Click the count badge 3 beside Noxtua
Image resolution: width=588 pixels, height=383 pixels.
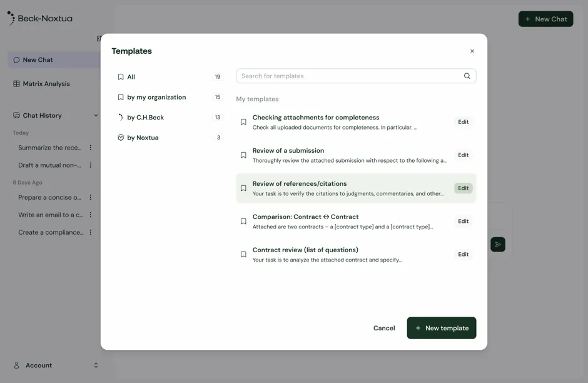coord(219,138)
